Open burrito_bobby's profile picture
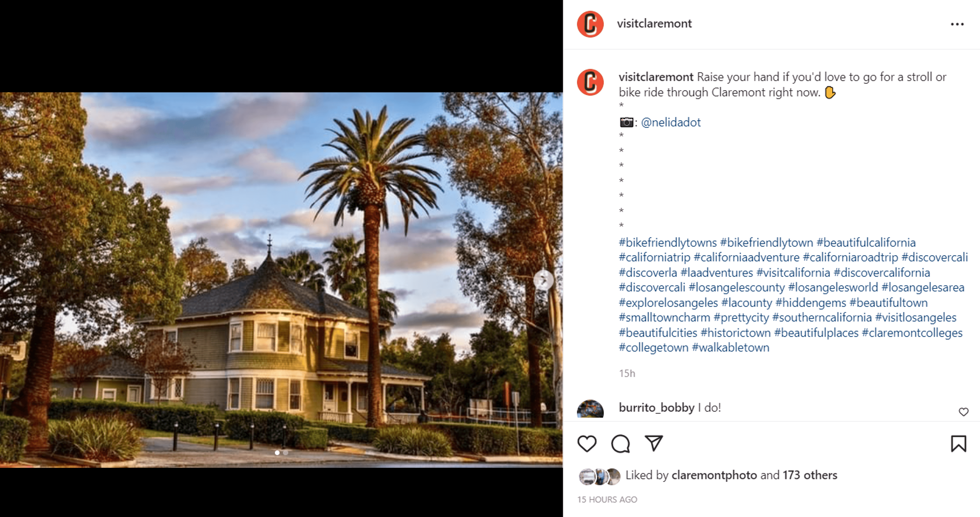 (590, 409)
